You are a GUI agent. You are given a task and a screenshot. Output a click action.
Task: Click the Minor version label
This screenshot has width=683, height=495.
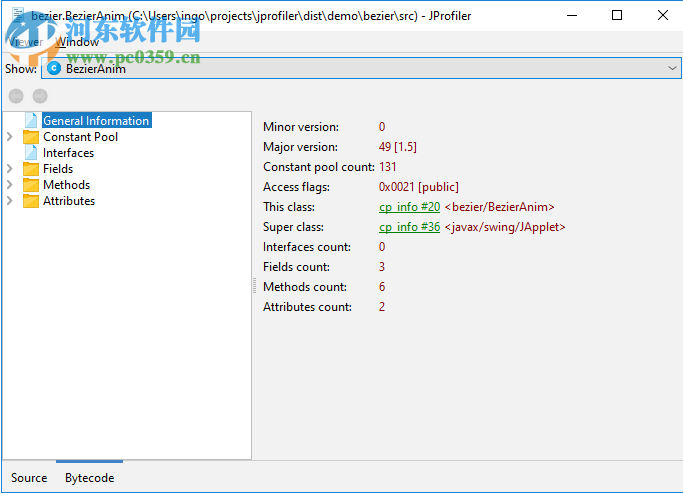[x=301, y=127]
